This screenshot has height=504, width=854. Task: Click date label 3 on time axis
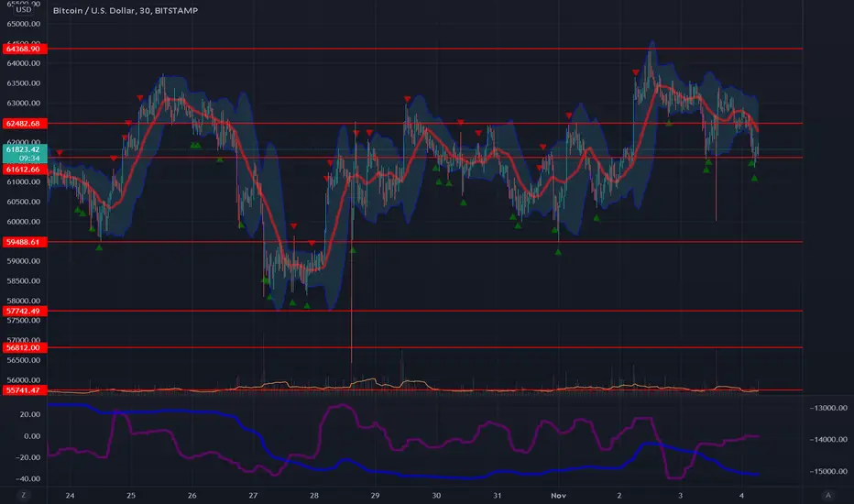pyautogui.click(x=680, y=496)
